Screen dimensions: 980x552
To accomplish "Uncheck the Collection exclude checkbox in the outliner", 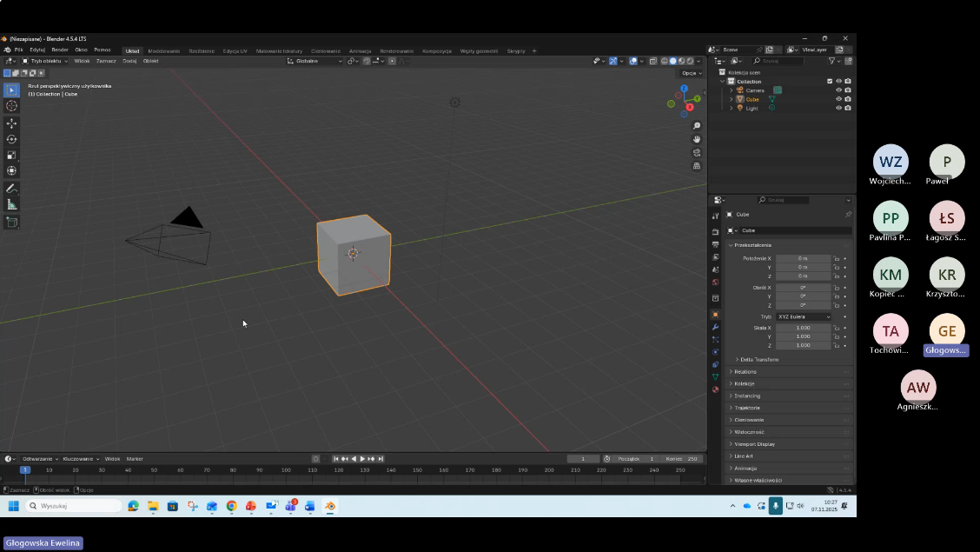I will point(829,81).
